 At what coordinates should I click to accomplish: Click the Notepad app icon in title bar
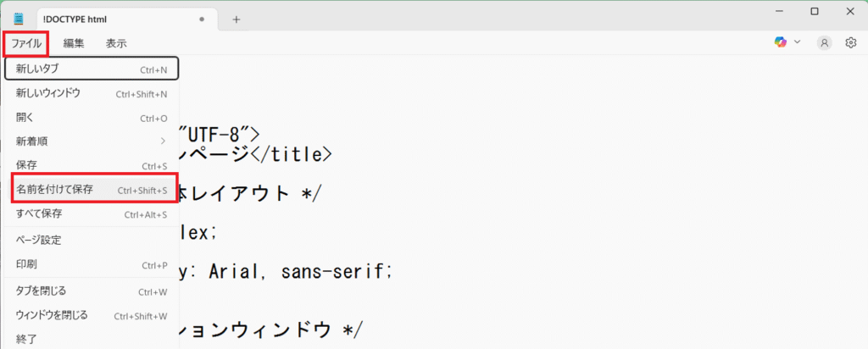19,19
